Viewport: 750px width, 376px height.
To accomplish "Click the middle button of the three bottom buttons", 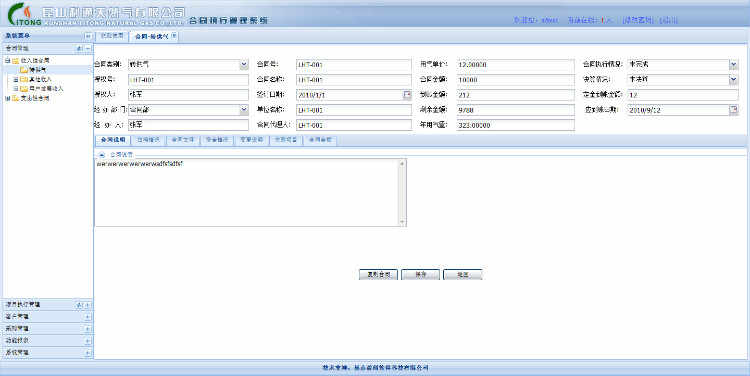I will pyautogui.click(x=420, y=275).
